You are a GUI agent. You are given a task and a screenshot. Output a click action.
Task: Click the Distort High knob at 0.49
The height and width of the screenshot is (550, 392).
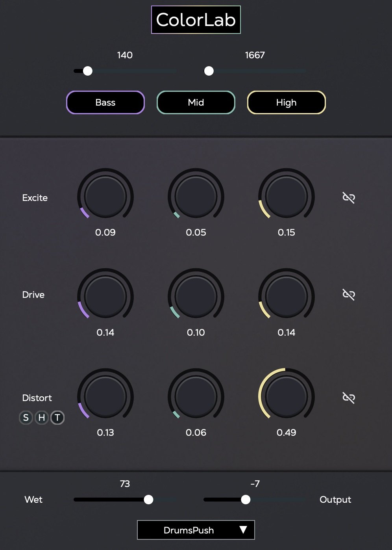click(287, 396)
